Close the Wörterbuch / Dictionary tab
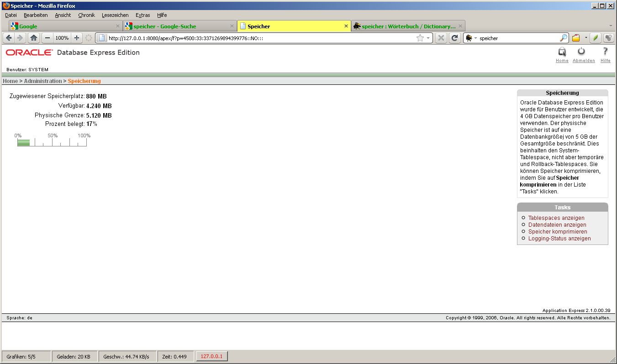 pyautogui.click(x=460, y=26)
